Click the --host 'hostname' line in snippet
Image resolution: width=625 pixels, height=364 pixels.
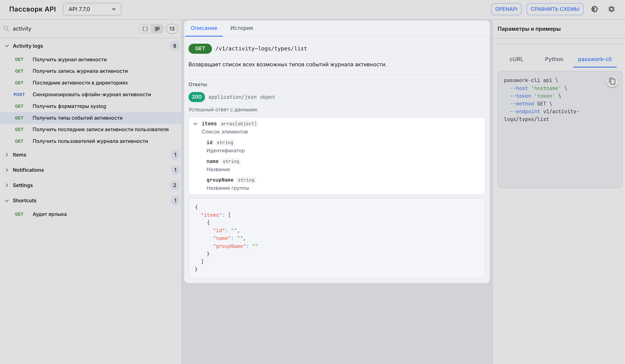tap(538, 88)
